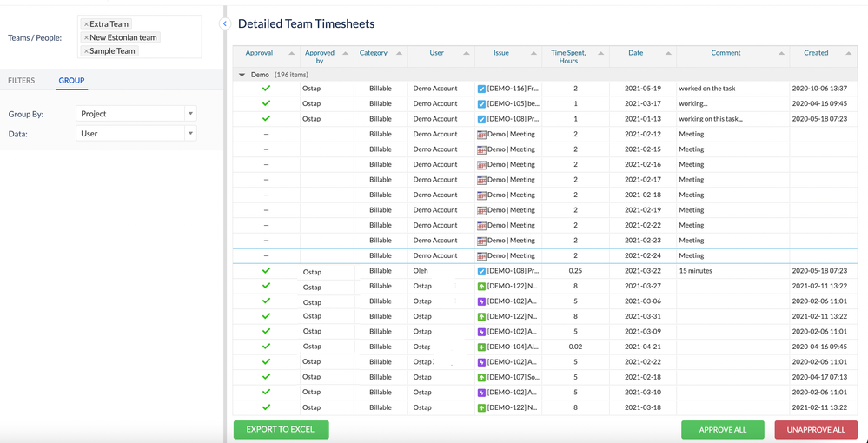The height and width of the screenshot is (443, 868).
Task: Click UNAPPROVE ALL button
Action: [x=816, y=430]
